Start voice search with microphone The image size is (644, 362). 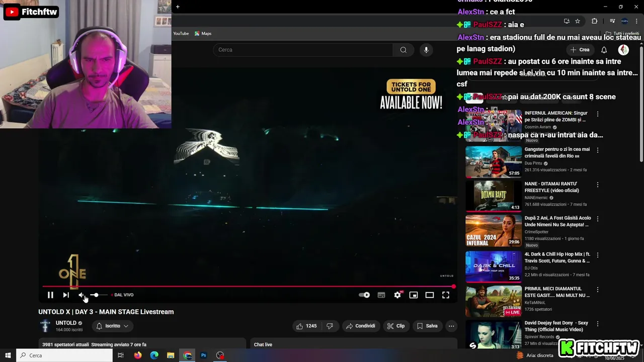[426, 50]
